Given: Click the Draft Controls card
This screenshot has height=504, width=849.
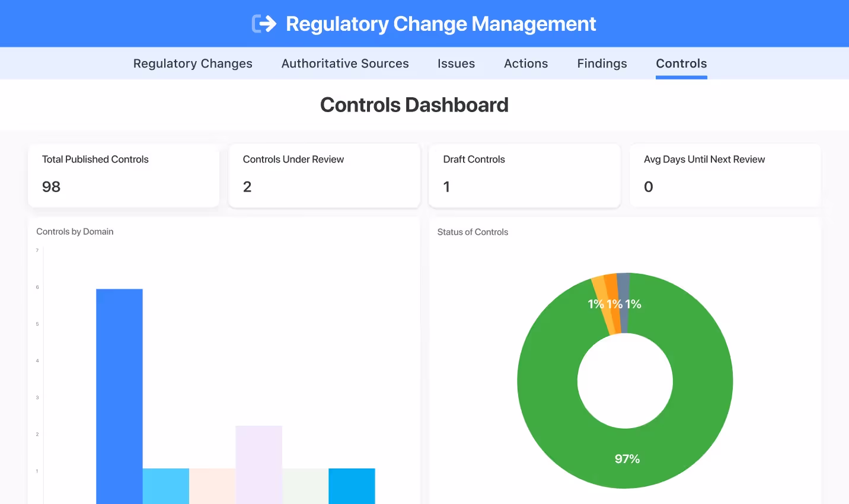Looking at the screenshot, I should (x=525, y=176).
